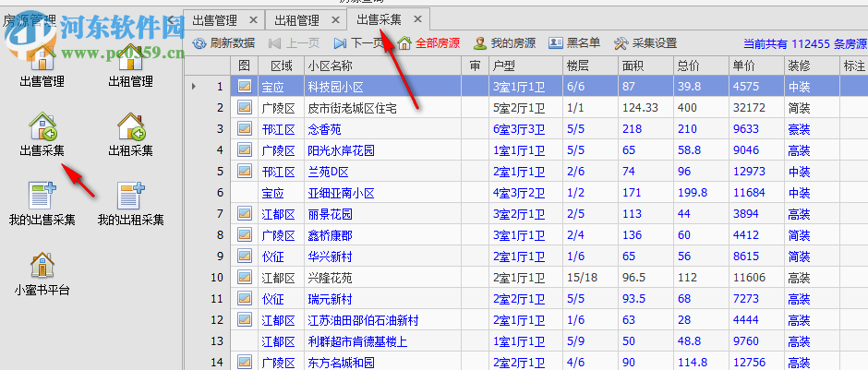Viewport: 868px width, 370px height.
Task: Select the 科技园小区 listing
Action: [335, 87]
